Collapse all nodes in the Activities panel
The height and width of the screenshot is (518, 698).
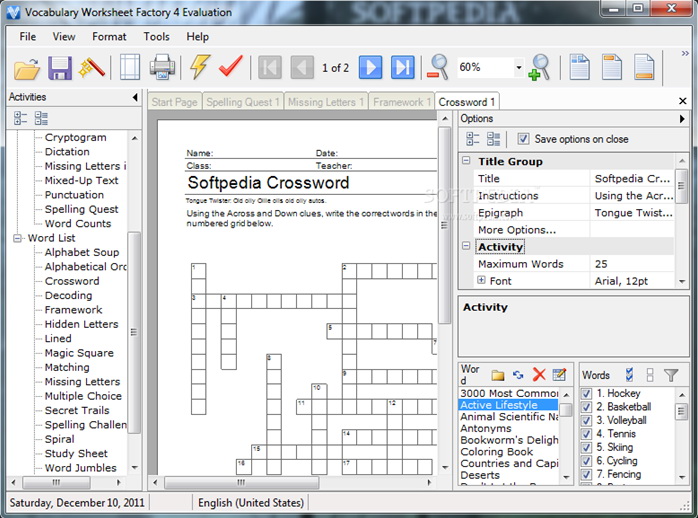pos(41,118)
